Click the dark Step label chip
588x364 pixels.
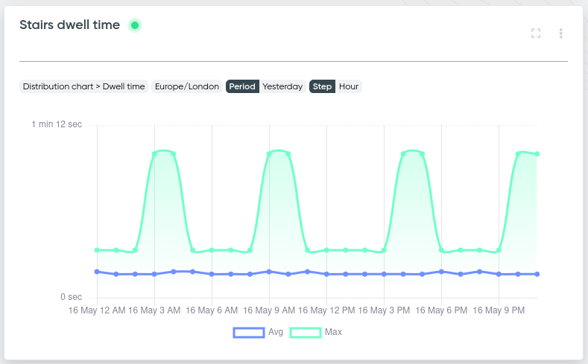[322, 86]
